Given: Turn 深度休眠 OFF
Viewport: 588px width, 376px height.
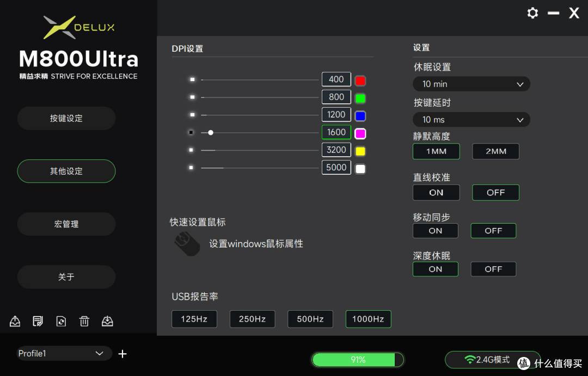Looking at the screenshot, I should (493, 269).
